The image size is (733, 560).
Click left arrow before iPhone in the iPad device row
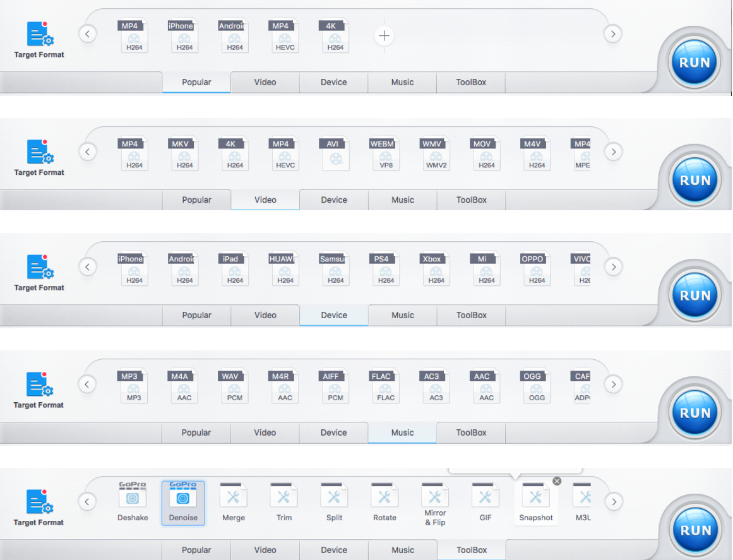[87, 267]
